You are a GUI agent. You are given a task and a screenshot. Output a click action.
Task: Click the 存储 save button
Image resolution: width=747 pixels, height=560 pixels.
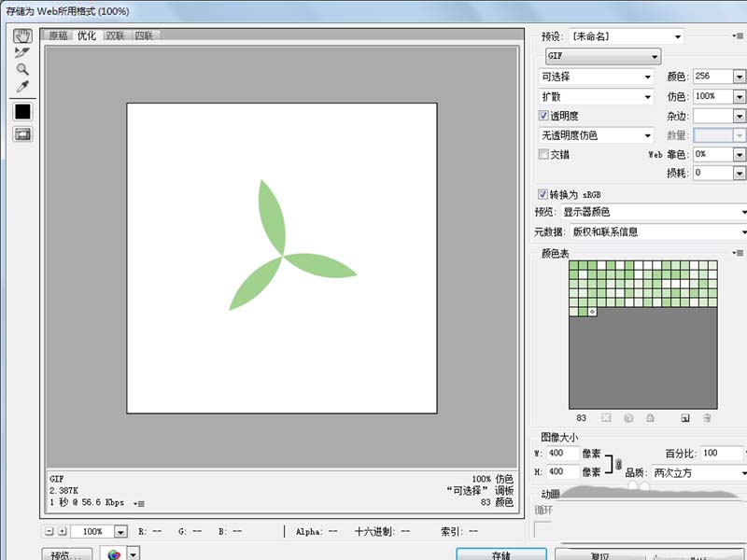point(500,554)
